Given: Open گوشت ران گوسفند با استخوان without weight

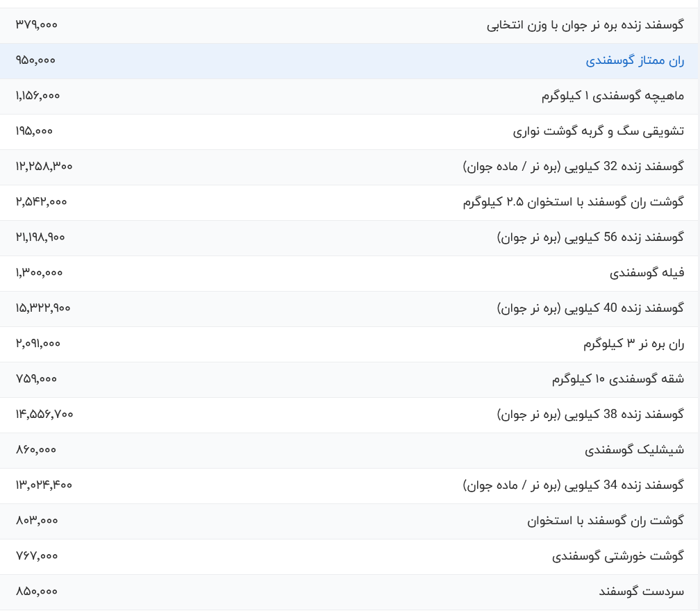Looking at the screenshot, I should (x=605, y=521).
